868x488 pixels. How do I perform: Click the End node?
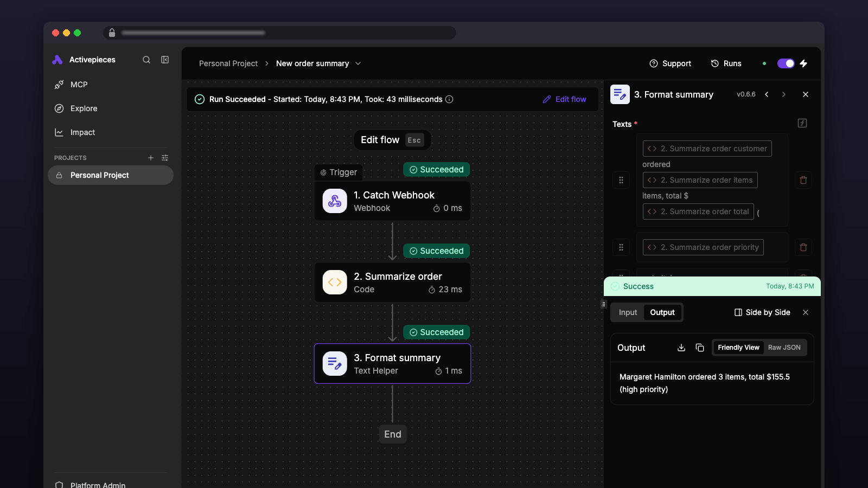coord(393,434)
